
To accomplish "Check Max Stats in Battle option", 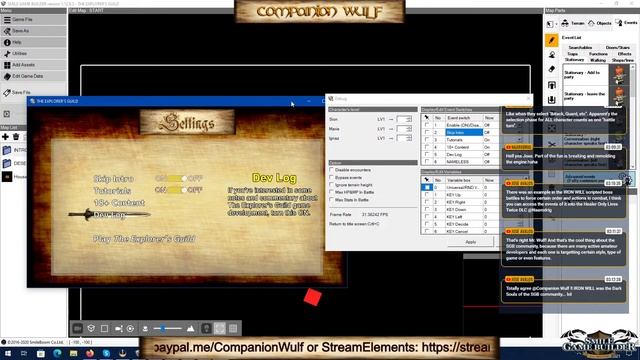I will click(x=332, y=200).
